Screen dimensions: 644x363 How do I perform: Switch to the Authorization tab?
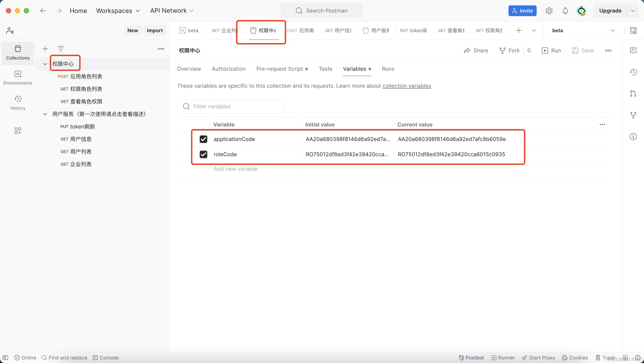(x=229, y=69)
